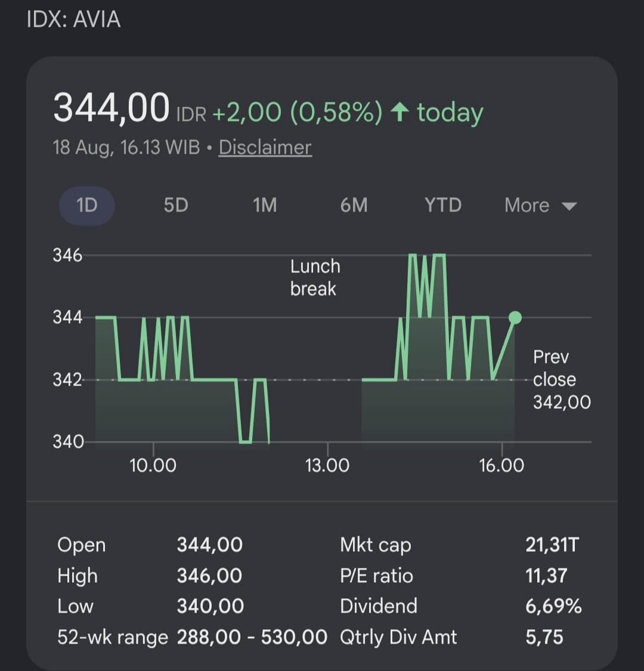Switch to the 5D chart range
Image resolution: width=644 pixels, height=671 pixels.
click(x=176, y=206)
